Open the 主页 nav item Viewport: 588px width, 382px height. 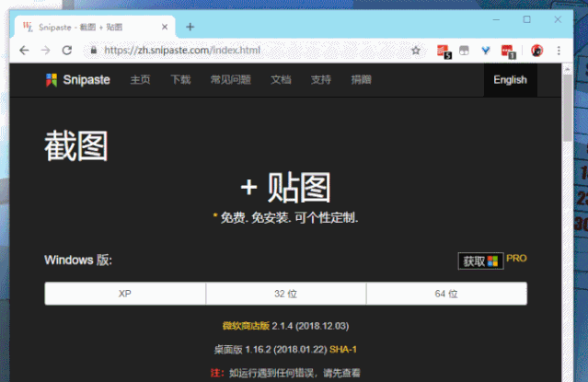coord(140,79)
